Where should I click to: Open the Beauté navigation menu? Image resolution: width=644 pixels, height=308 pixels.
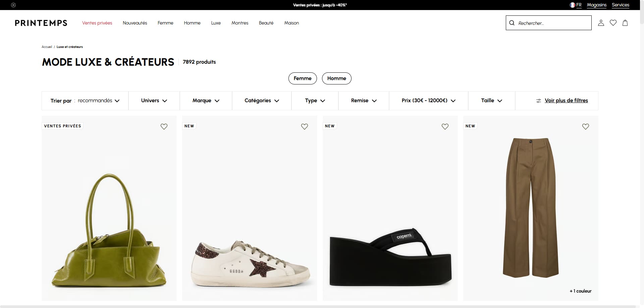tap(266, 23)
